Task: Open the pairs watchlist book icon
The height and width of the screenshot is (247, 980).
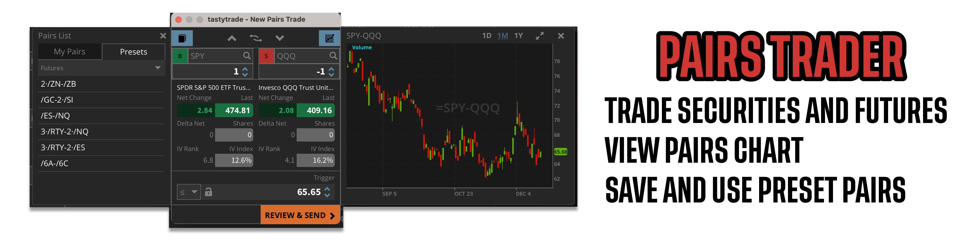Action: tap(182, 38)
